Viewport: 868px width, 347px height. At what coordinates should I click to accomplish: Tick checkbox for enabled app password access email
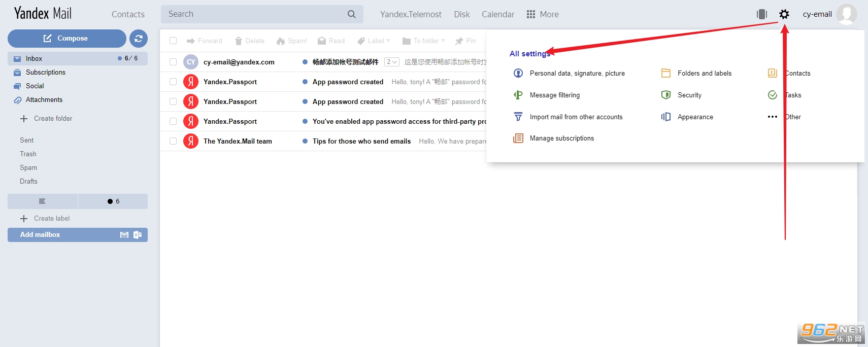click(x=173, y=121)
